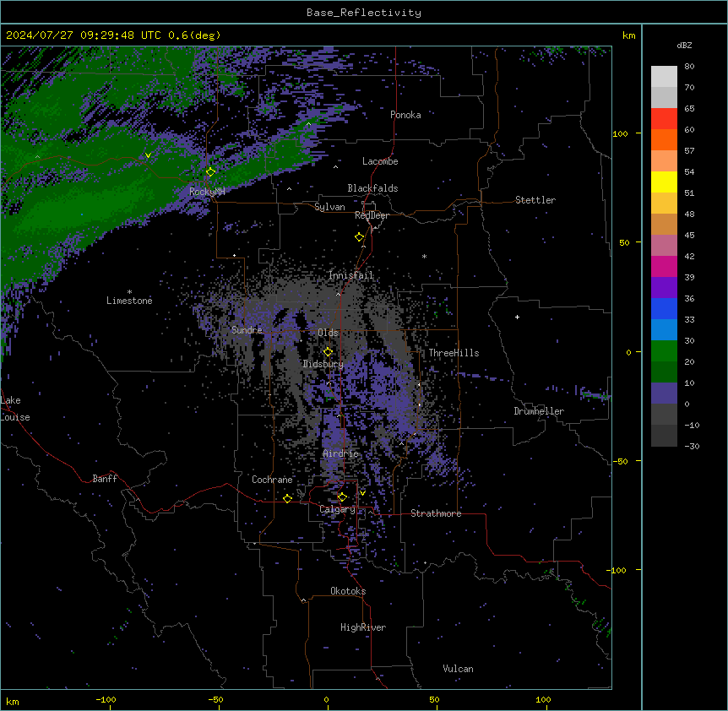Click the Base_Reflectivity title

pyautogui.click(x=364, y=13)
